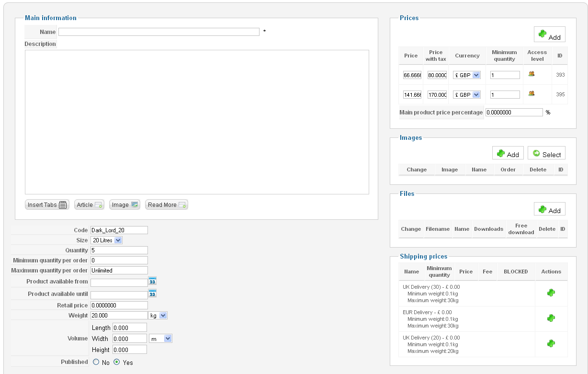The width and height of the screenshot is (588, 374).
Task: Open calendar for Product available from
Action: pos(152,281)
